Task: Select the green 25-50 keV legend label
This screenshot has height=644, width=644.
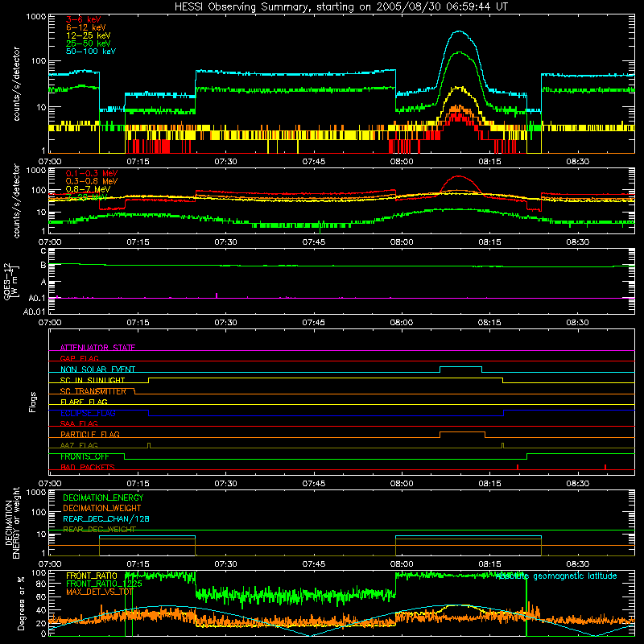Action: click(x=89, y=43)
